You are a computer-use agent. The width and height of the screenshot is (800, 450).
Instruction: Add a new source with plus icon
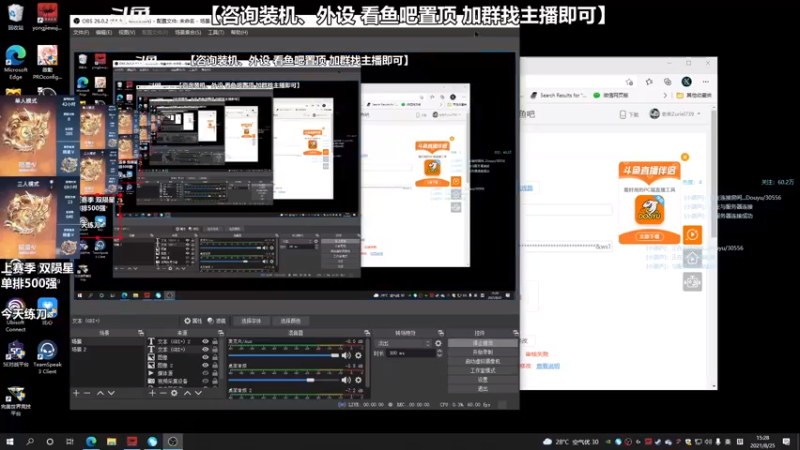click(x=152, y=393)
